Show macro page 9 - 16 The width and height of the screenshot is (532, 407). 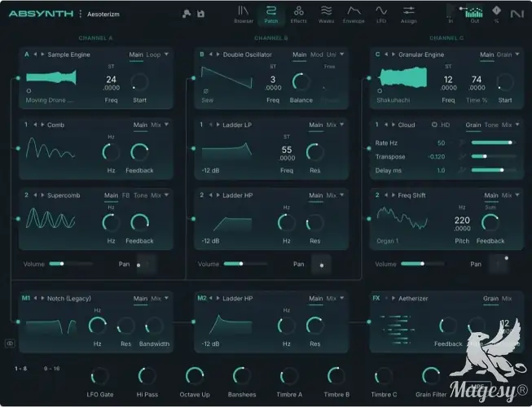pos(51,369)
